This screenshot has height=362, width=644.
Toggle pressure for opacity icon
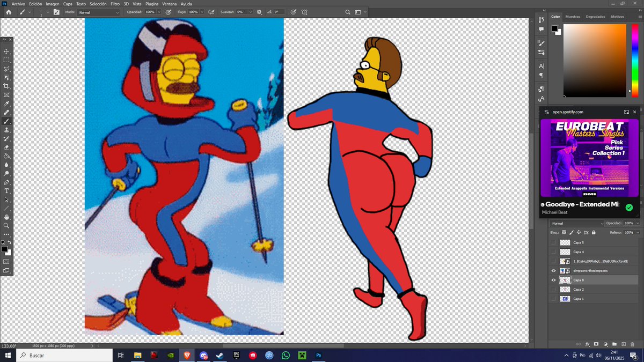[x=169, y=12]
